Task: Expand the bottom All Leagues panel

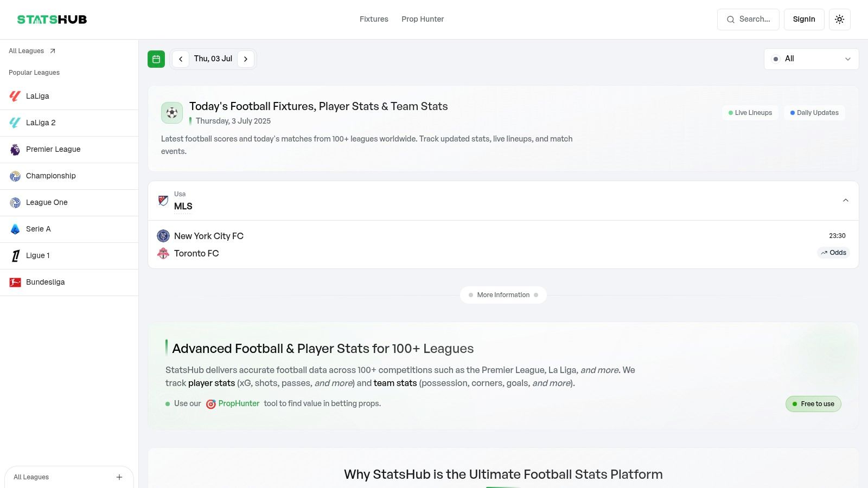Action: (69, 477)
